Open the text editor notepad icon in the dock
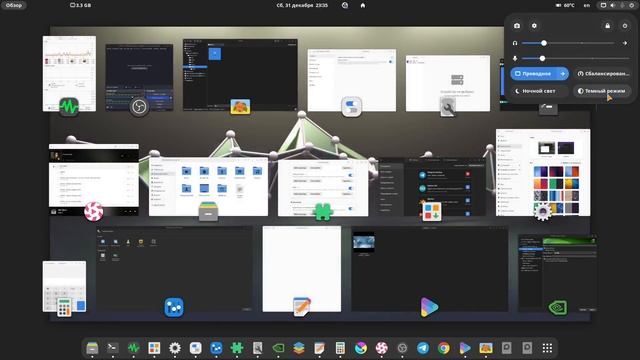Screen dimensions: 640x360 [x=320, y=348]
